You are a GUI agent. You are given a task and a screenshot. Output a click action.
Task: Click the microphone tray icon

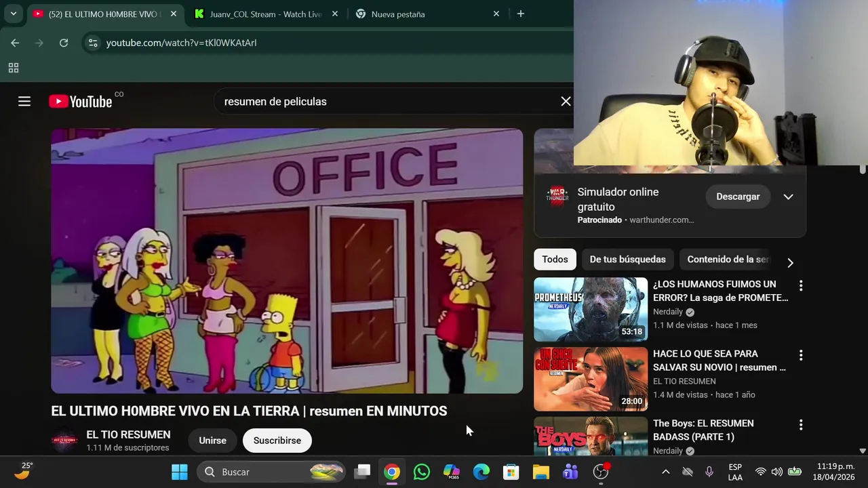click(709, 472)
